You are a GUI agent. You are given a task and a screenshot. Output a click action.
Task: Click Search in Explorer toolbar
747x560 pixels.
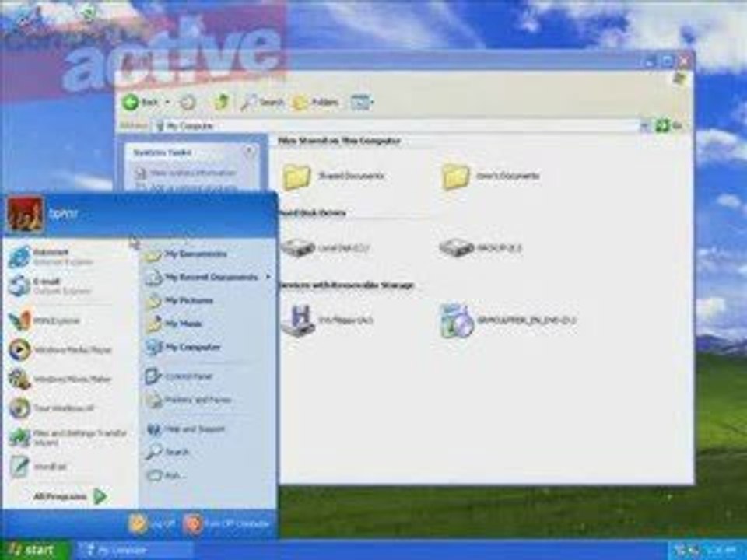pyautogui.click(x=262, y=102)
